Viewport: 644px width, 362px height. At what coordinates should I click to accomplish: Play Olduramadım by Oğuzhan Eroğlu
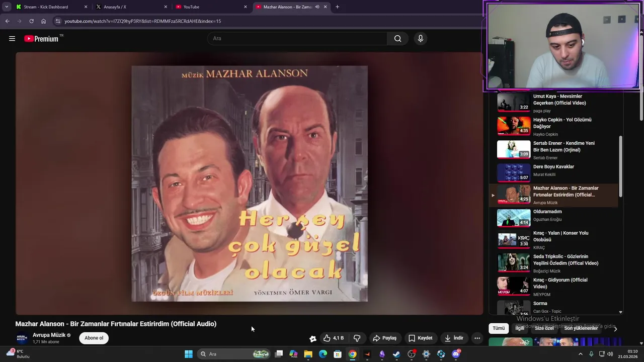(x=553, y=217)
